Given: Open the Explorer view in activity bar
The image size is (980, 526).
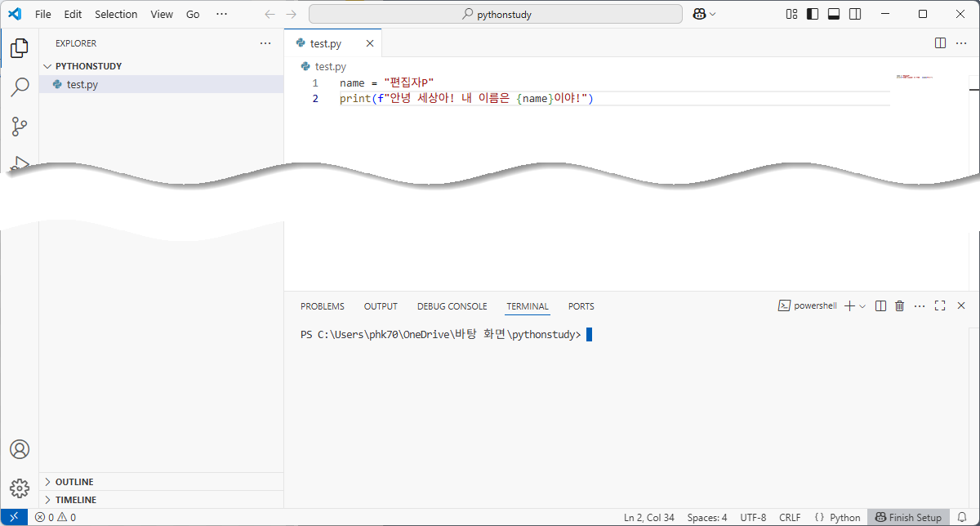Looking at the screenshot, I should pos(20,48).
